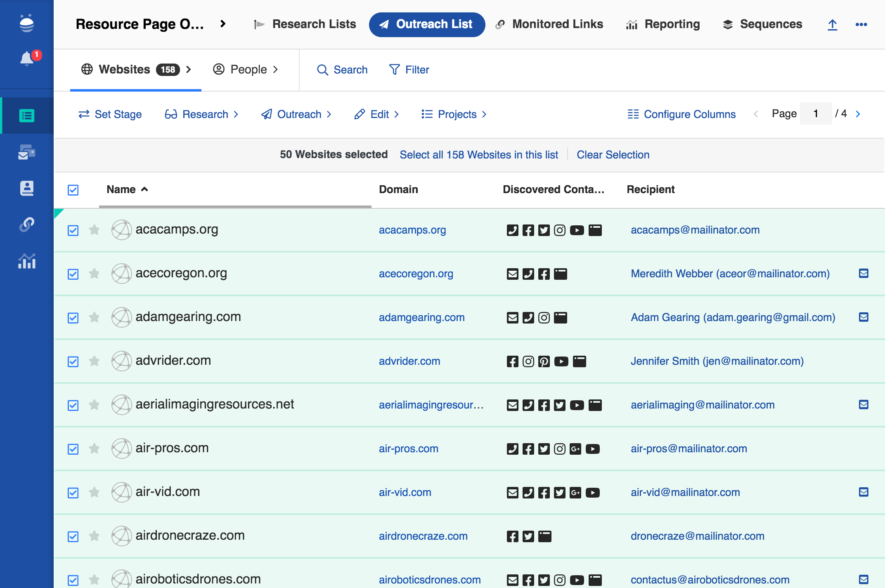Open the contacts book sidebar icon
This screenshot has height=588, width=885.
tap(27, 188)
